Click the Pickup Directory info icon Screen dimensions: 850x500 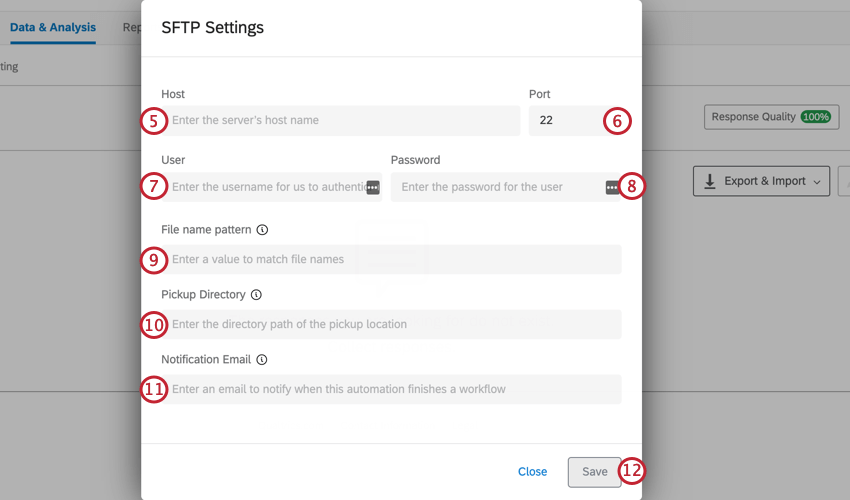tap(256, 295)
